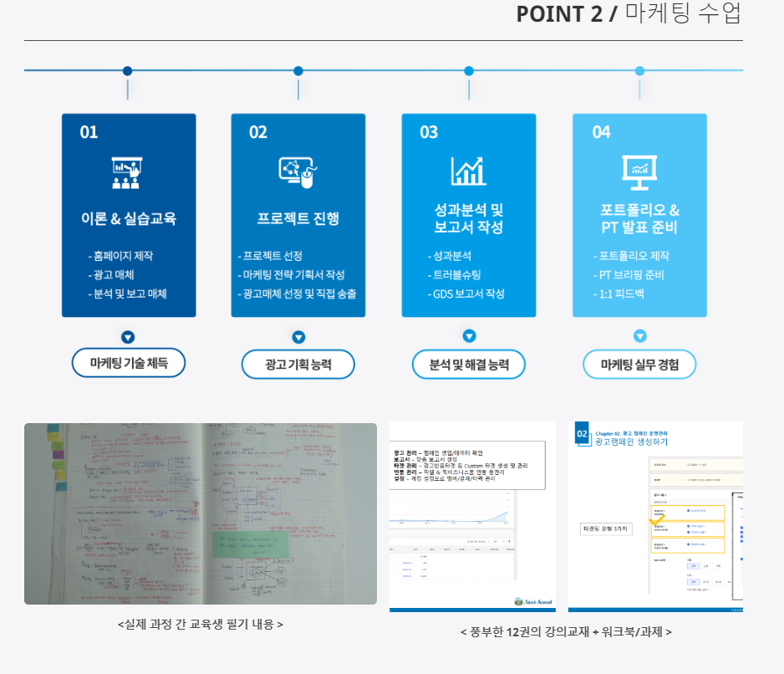784x674 pixels.
Task: Click the 프로젝트 진행 heading
Action: tap(298, 218)
